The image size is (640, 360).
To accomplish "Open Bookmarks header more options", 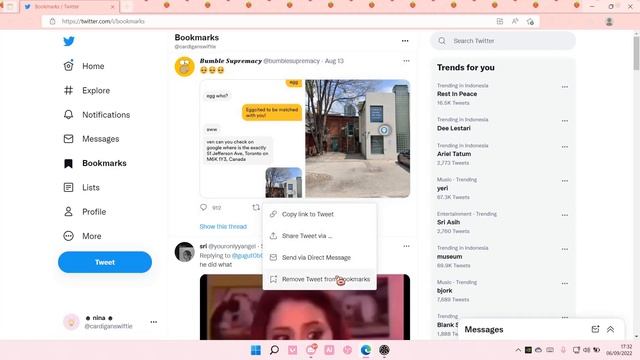I will point(405,41).
